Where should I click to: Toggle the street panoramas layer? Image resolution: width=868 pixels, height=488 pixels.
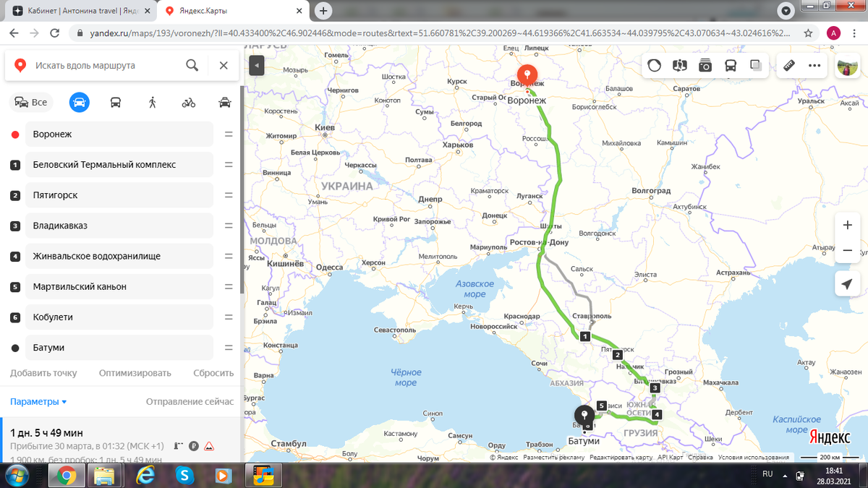click(x=679, y=66)
